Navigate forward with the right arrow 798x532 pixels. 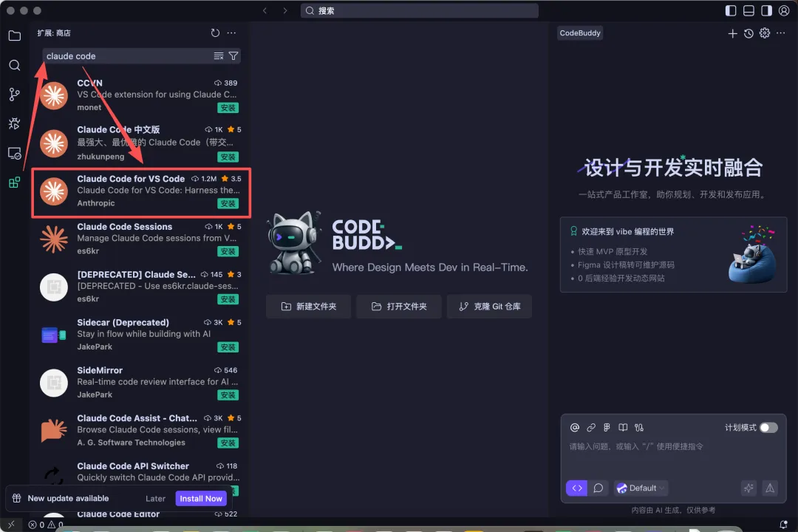pos(285,10)
